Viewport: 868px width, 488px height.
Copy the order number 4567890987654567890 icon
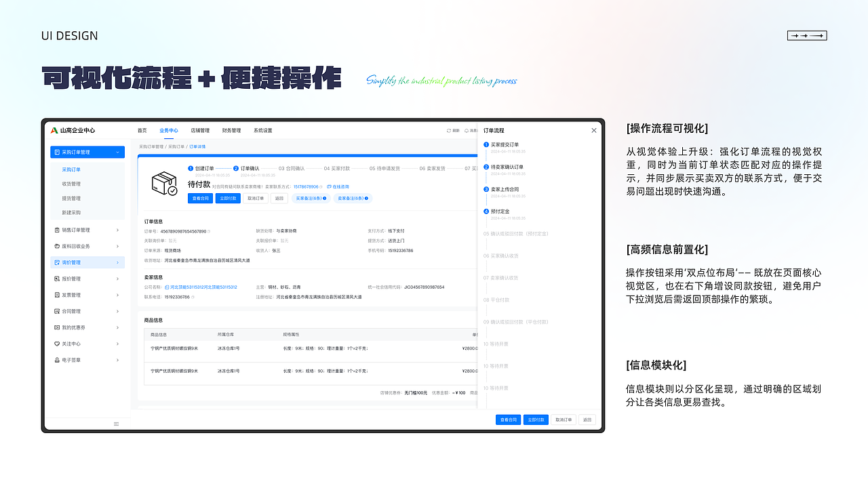(208, 231)
